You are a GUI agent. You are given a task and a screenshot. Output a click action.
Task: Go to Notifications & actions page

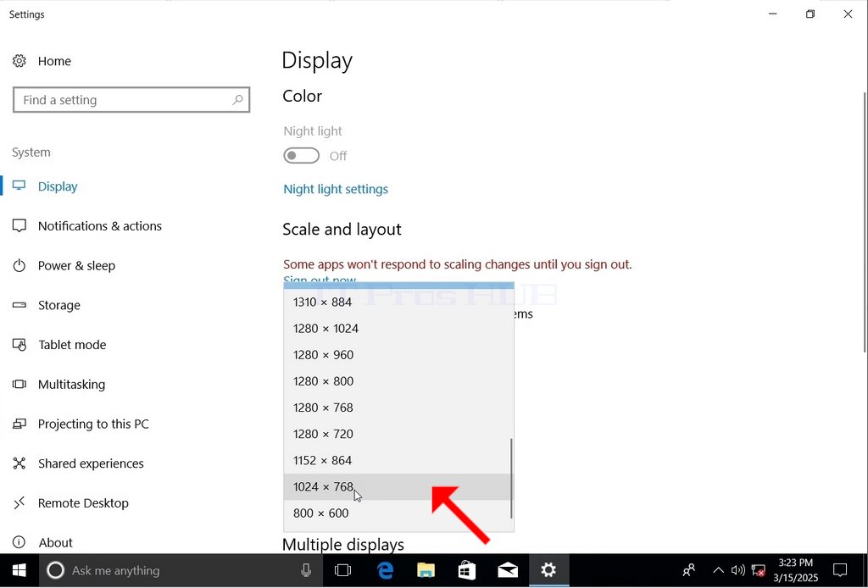click(x=100, y=225)
